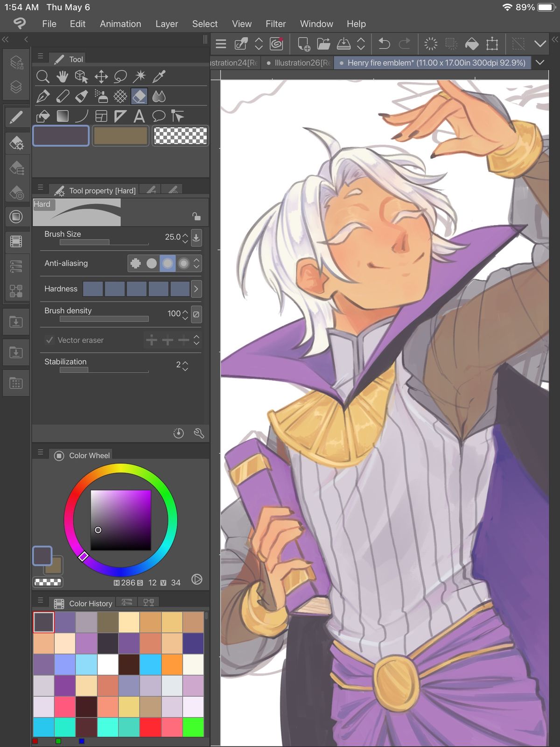Open the Color History tab
Image resolution: width=560 pixels, height=747 pixels.
[84, 603]
